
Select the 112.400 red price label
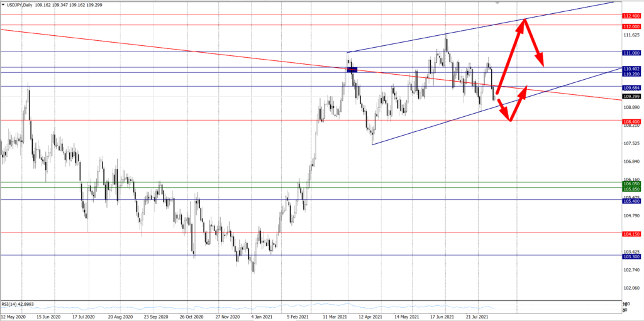(631, 15)
